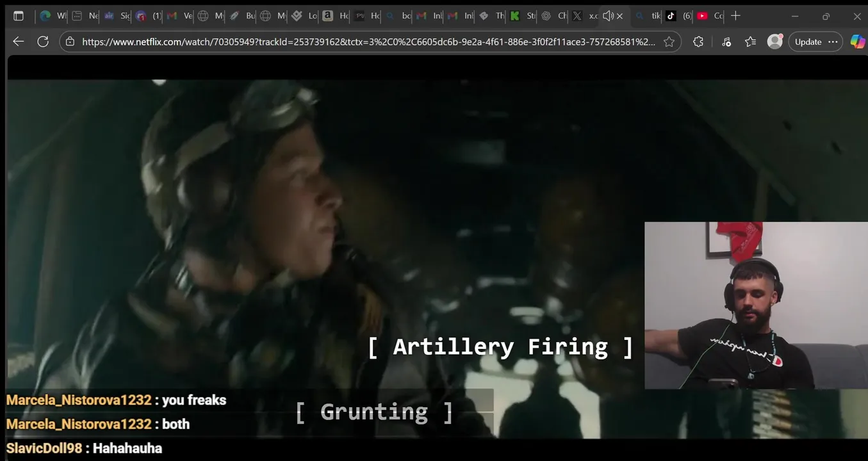This screenshot has width=868, height=461.
Task: Switch to the search 'tik' tab
Action: point(646,16)
